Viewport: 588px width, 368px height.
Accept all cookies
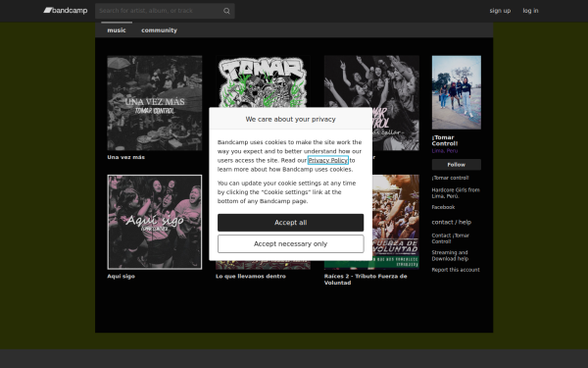coord(291,223)
